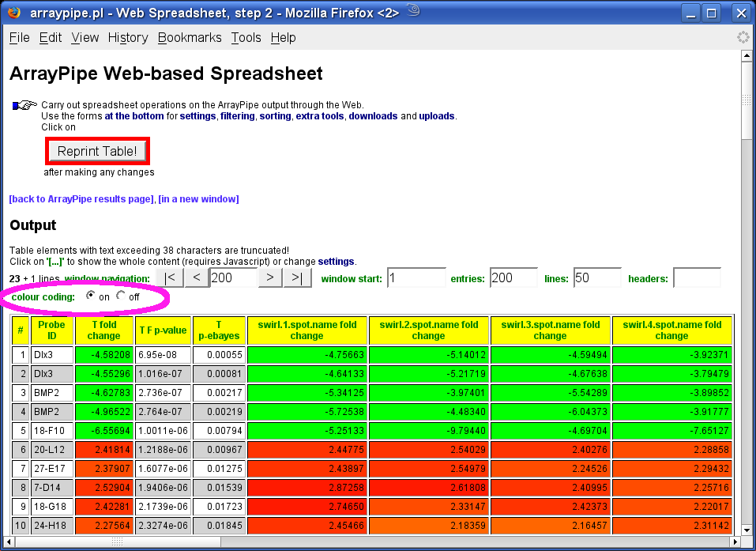Screen dimensions: 756x551
Task: Go to next window with > button
Action: pos(270,278)
